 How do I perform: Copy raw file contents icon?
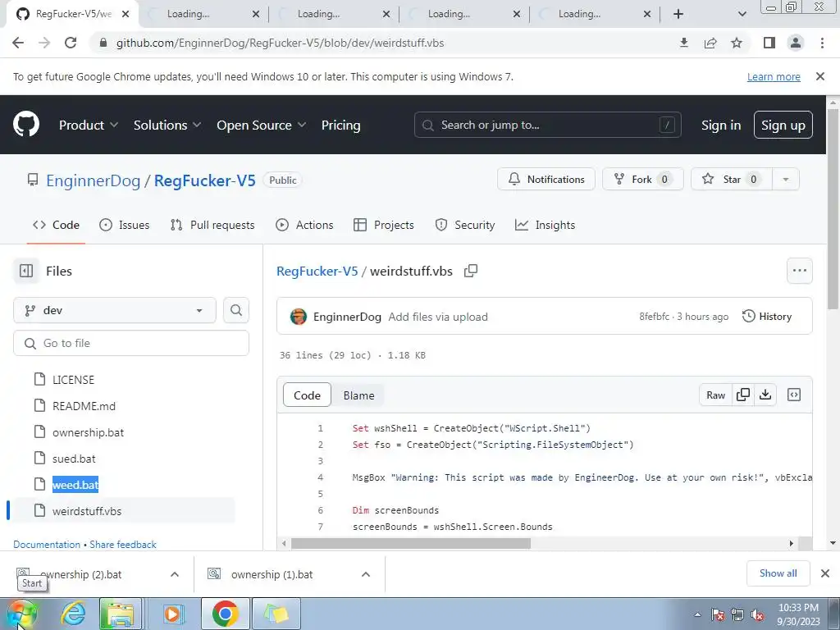743,395
